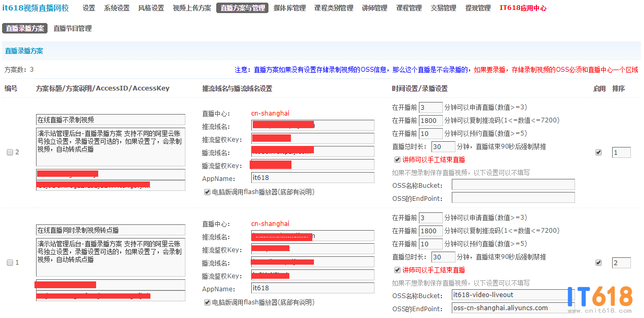Edit copy-stream-code field 1800 in plan 2
Viewport: 644px width, 318px height.
[431, 120]
